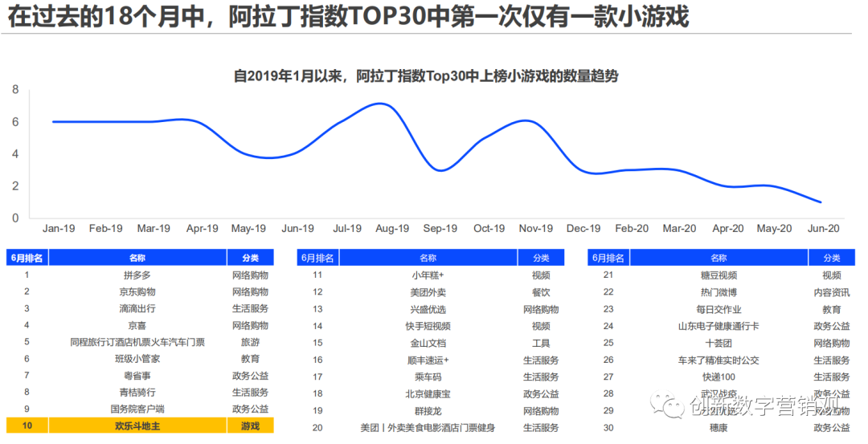Click the 热门微博 entry
This screenshot has height=444, width=868.
719,292
